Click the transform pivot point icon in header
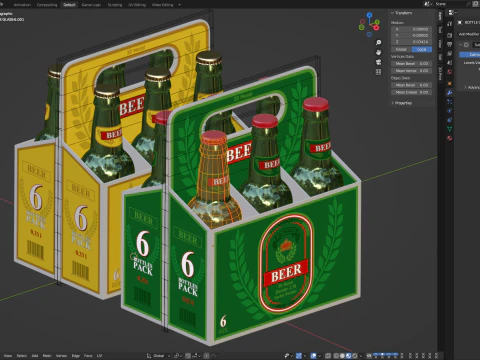 pos(177,356)
